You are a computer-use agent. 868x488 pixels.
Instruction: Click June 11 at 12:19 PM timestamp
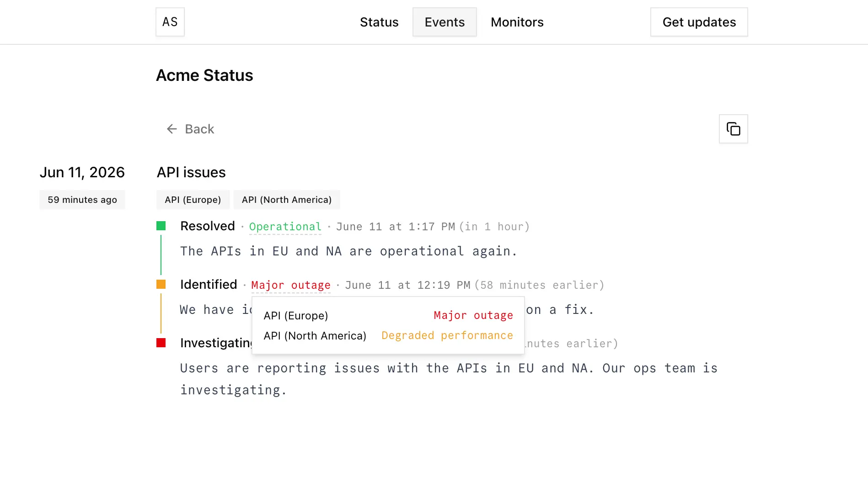pos(407,285)
